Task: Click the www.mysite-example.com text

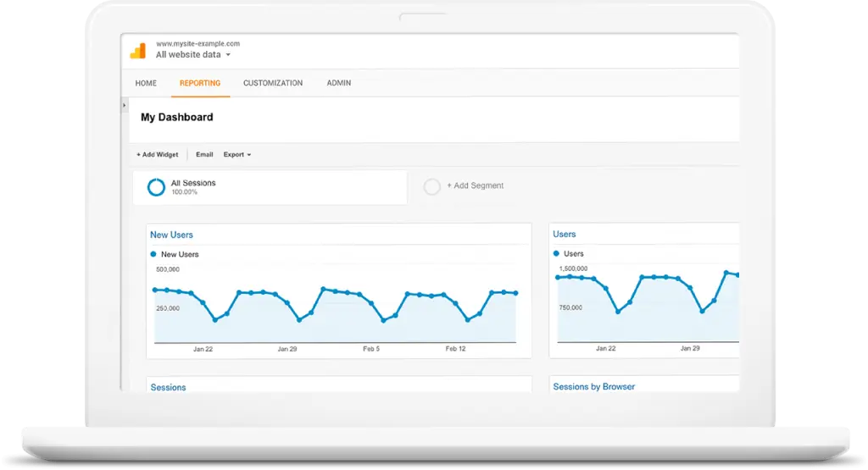Action: (198, 44)
